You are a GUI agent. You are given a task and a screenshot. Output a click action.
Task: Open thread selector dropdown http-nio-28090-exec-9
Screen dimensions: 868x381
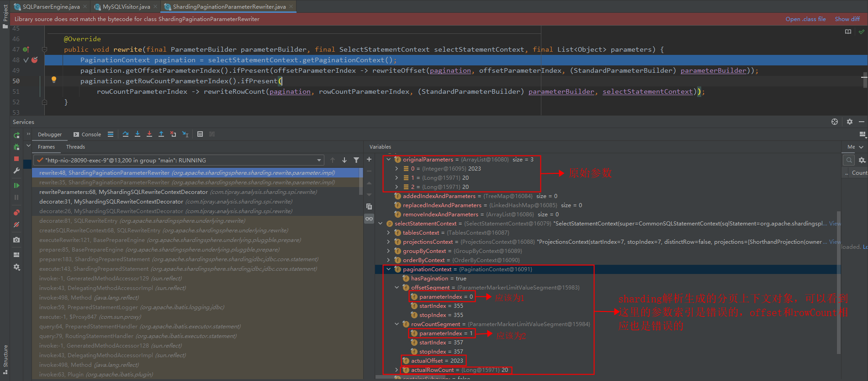tap(179, 160)
